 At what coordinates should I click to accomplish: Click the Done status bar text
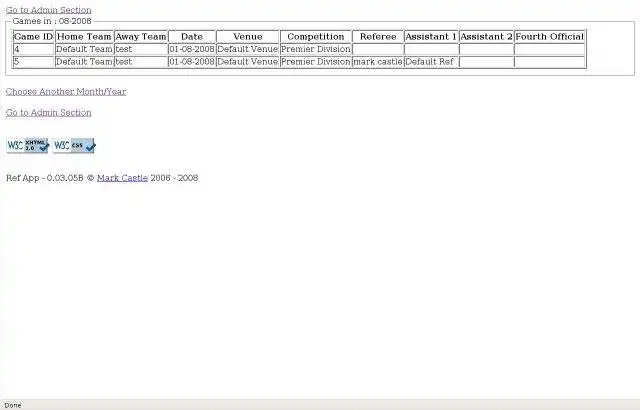(x=13, y=405)
